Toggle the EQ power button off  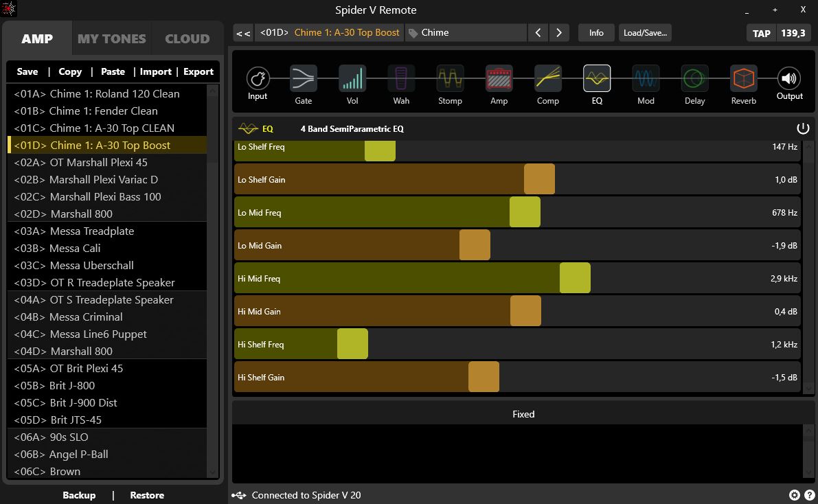coord(803,128)
